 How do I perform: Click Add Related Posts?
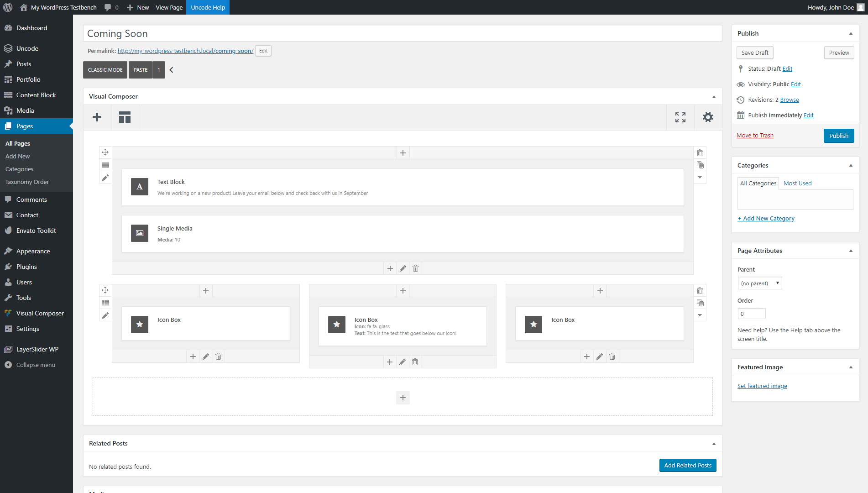[688, 465]
